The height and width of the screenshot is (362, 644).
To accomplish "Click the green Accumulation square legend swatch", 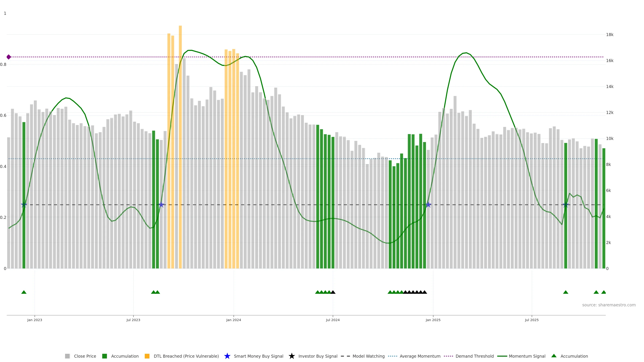I will click(x=104, y=356).
